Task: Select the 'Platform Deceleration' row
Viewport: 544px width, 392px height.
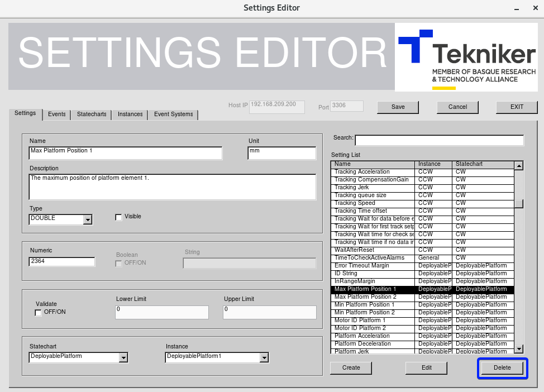Action: coord(423,344)
